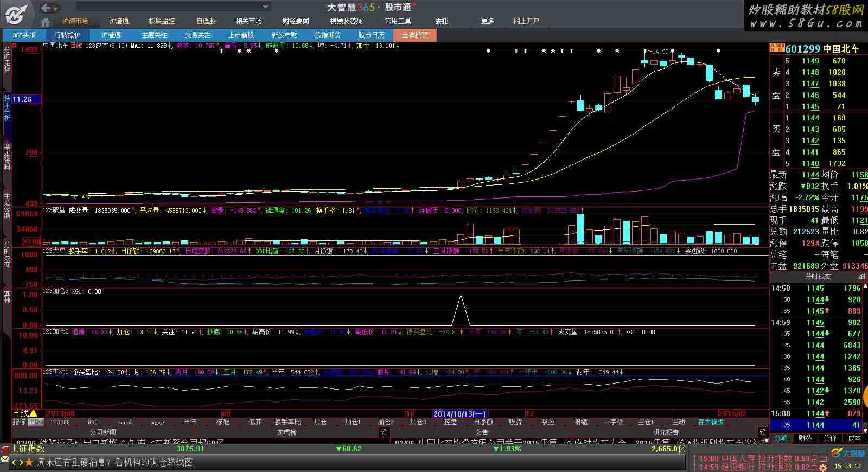Open the 龙虎榜 panel header

click(x=286, y=432)
